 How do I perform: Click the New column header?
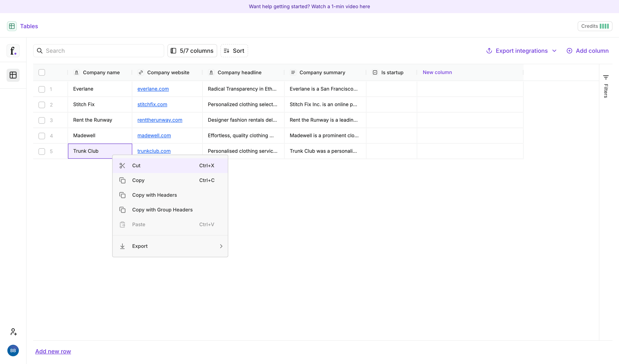click(437, 72)
